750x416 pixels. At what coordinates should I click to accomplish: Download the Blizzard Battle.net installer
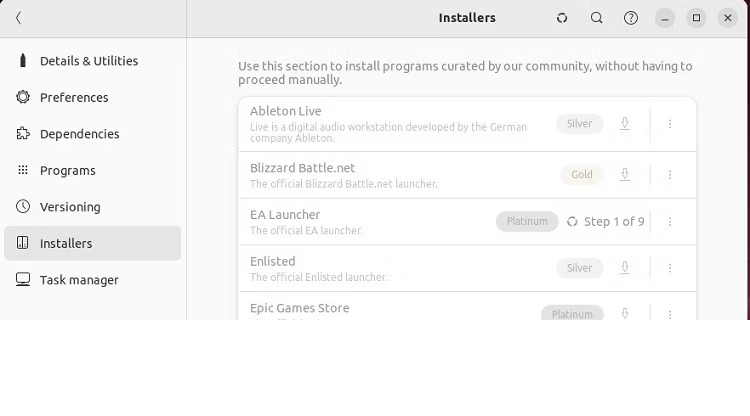click(x=625, y=175)
